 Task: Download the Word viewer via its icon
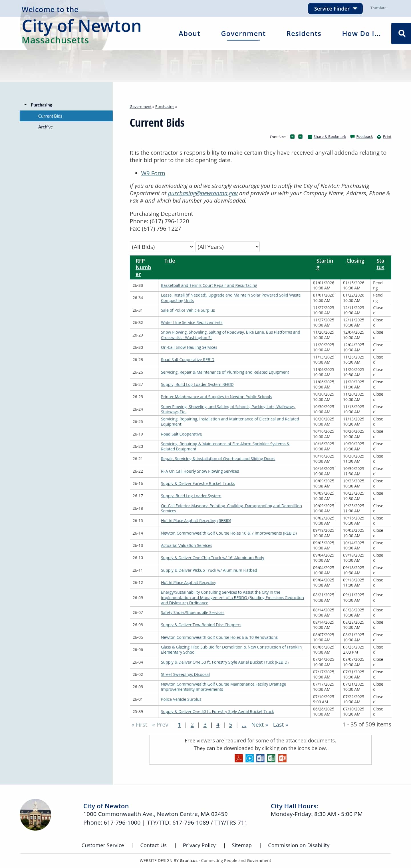click(x=260, y=758)
